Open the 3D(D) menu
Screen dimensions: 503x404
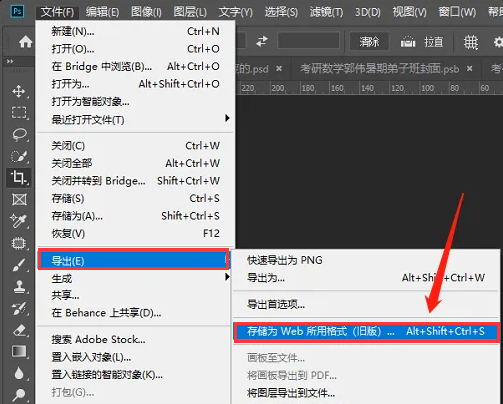pyautogui.click(x=367, y=12)
